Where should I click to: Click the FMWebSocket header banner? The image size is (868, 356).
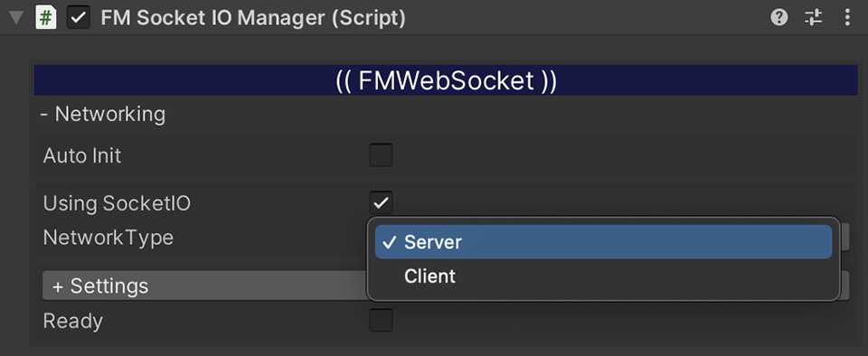pyautogui.click(x=446, y=80)
